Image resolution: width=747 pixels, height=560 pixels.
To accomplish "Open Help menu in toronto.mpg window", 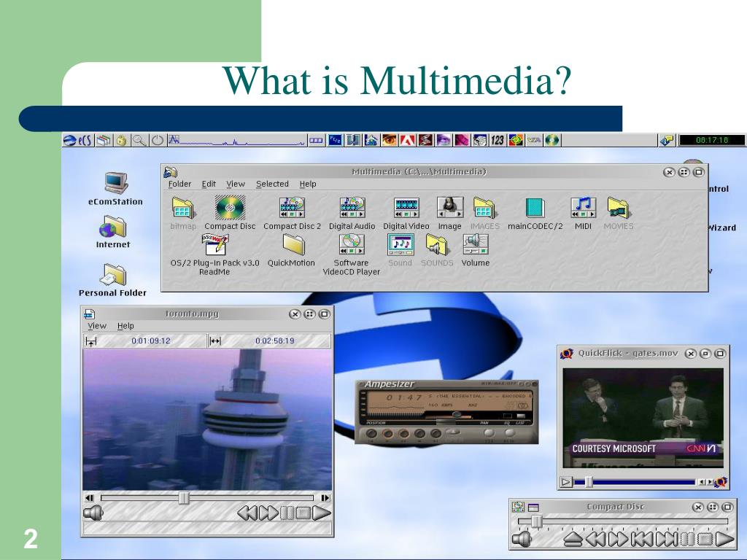I will tap(125, 326).
